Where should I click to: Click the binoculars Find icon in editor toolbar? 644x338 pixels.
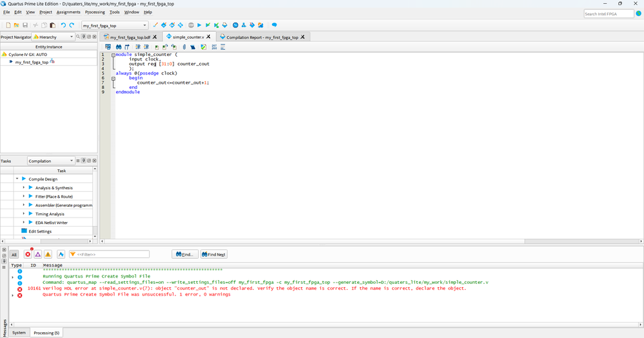(119, 47)
